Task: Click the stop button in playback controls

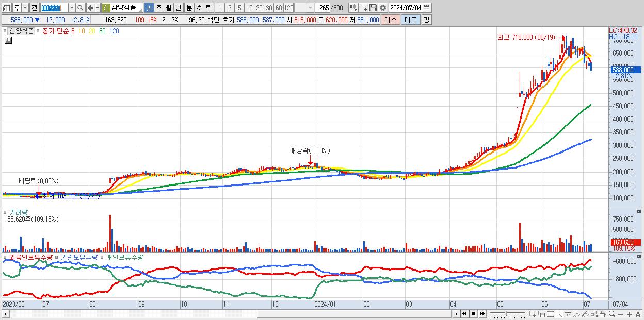Action: [x=474, y=314]
